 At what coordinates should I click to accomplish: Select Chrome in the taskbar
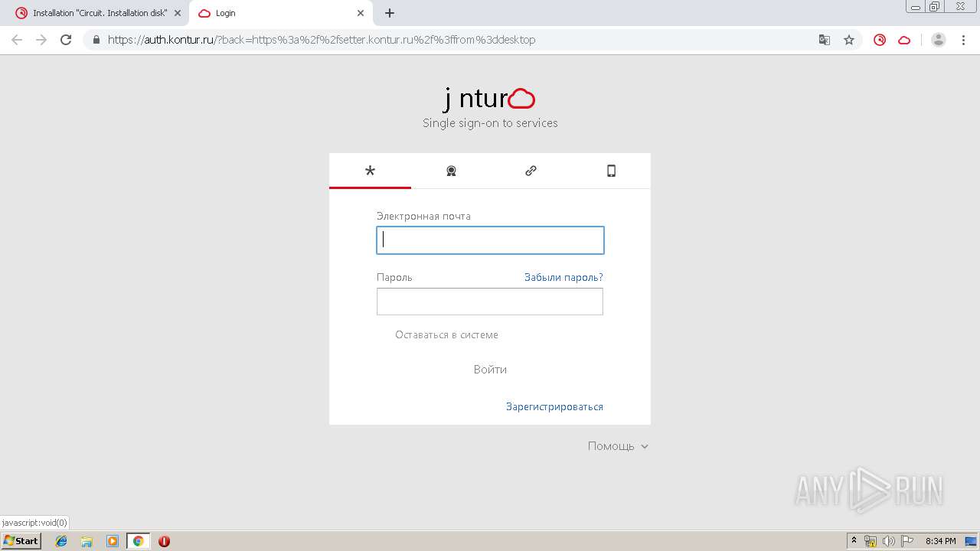pyautogui.click(x=138, y=541)
